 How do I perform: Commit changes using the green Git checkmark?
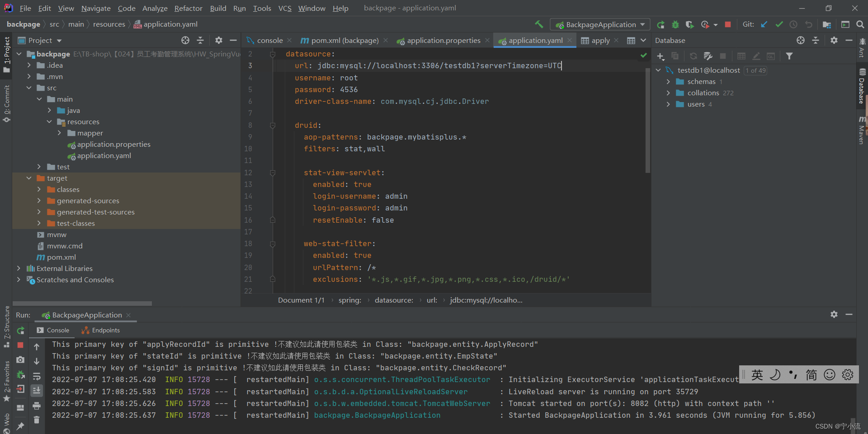coord(779,25)
